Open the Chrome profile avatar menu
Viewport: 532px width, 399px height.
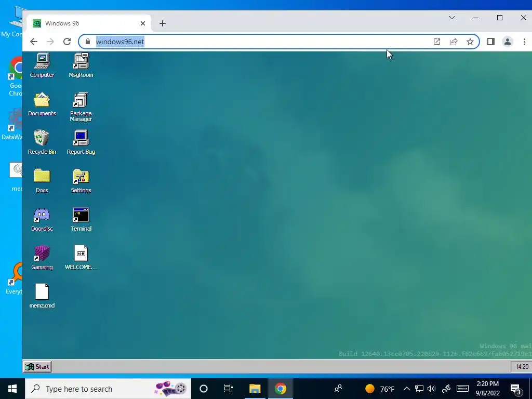point(508,42)
